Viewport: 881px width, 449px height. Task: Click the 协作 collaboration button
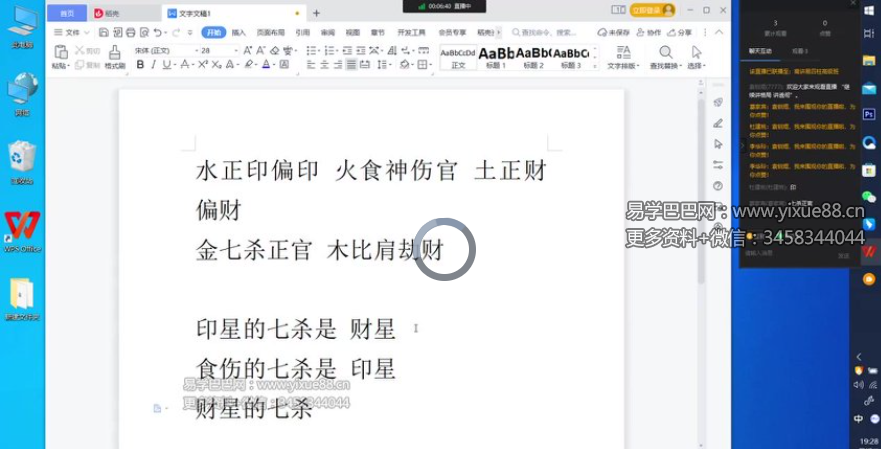[649, 33]
